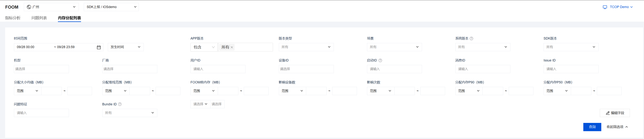Open the 包含 operator dropdown for APP版本
Viewport: 644px width, 139px height.
click(x=204, y=47)
